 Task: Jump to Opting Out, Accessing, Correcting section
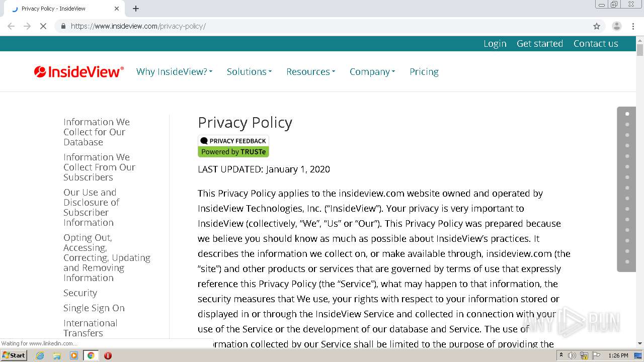[x=107, y=258]
